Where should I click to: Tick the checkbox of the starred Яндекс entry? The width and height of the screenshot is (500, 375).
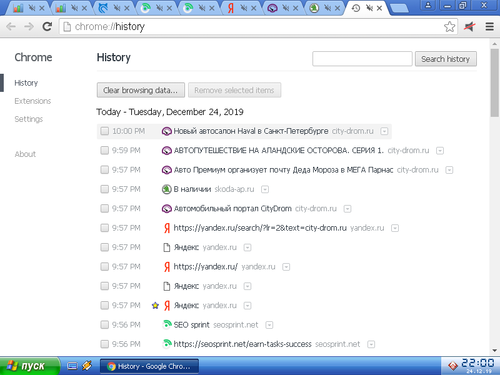pyautogui.click(x=105, y=305)
